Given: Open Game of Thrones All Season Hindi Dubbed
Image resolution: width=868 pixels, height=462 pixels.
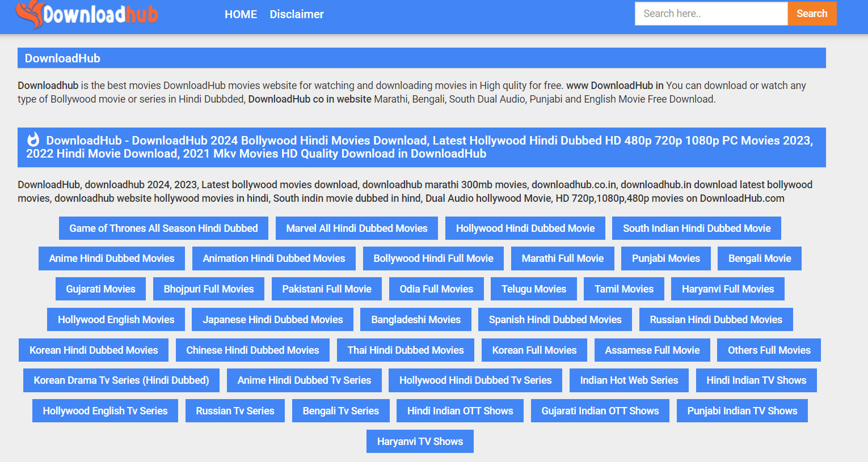Looking at the screenshot, I should click(163, 228).
